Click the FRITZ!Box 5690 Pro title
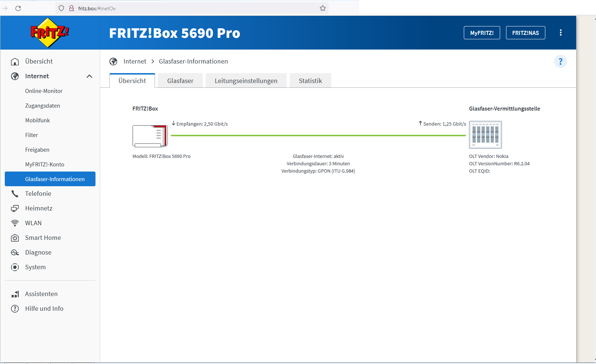The width and height of the screenshot is (596, 364). (x=175, y=33)
